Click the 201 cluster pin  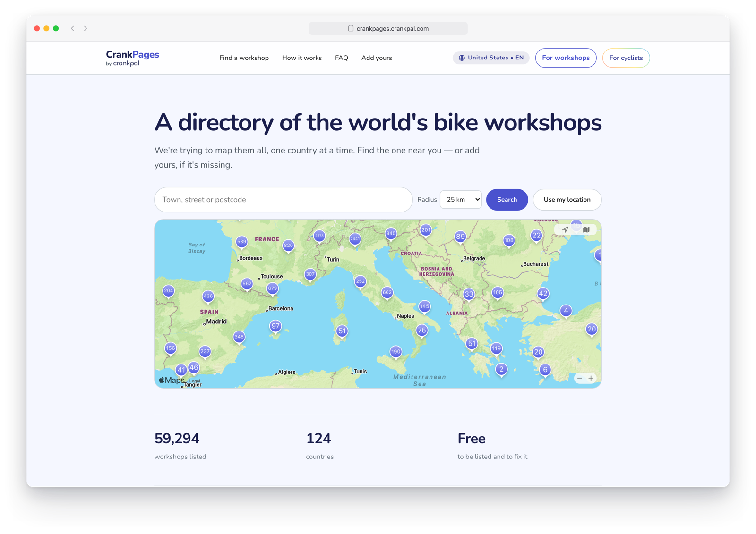coord(426,230)
